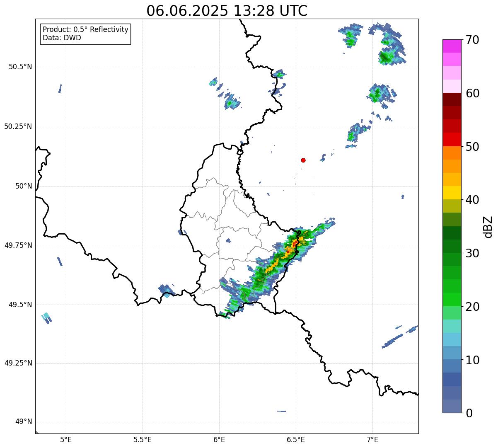This screenshot has width=498, height=448.
Task: Click the colorbar tick label "70"
Action: pos(472,40)
